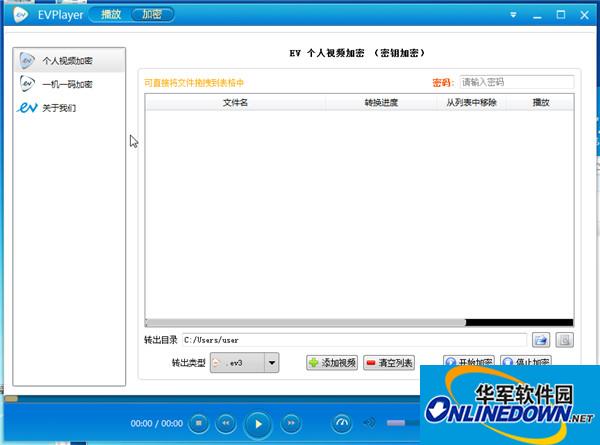The width and height of the screenshot is (600, 445).
Task: Click the 文件名 column header
Action: (x=235, y=103)
